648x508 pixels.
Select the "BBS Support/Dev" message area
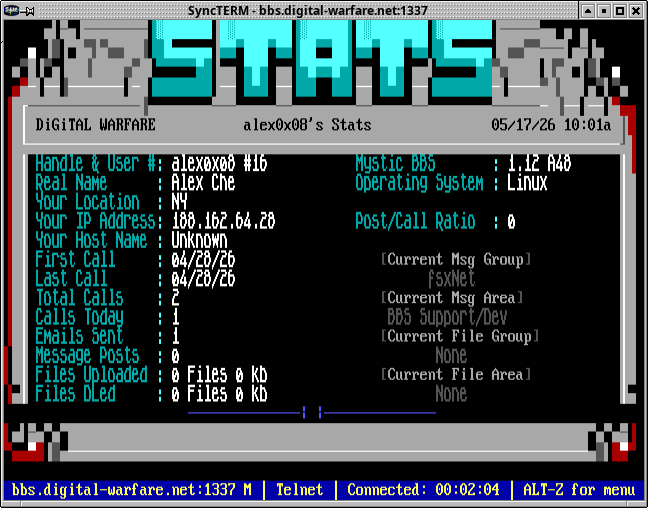pyautogui.click(x=447, y=317)
